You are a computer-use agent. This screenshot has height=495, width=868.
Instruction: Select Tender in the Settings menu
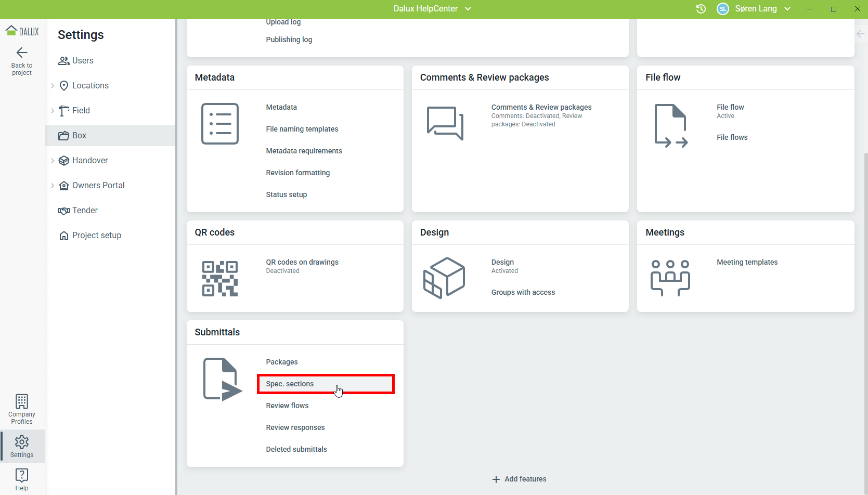coord(85,211)
